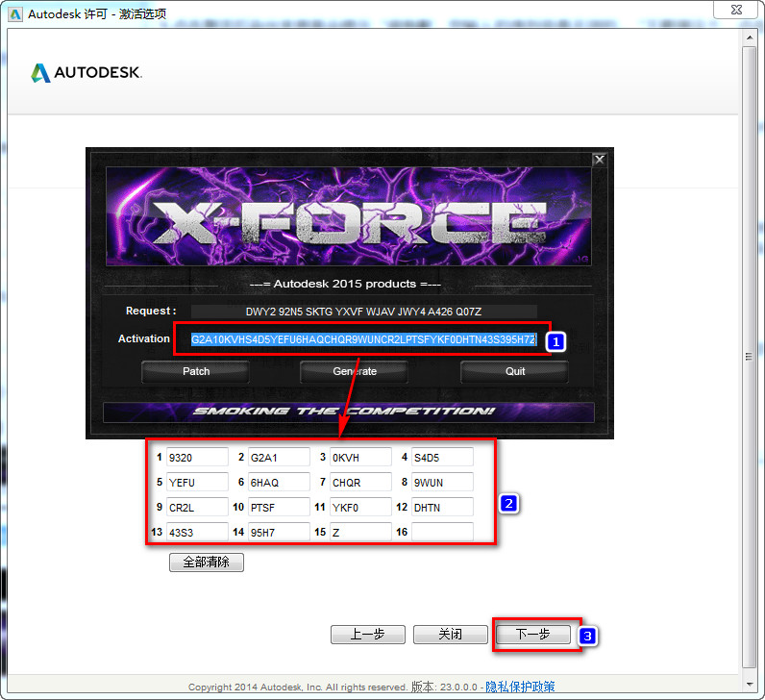Click the 'Request :' label
This screenshot has height=700, width=765.
point(151,311)
